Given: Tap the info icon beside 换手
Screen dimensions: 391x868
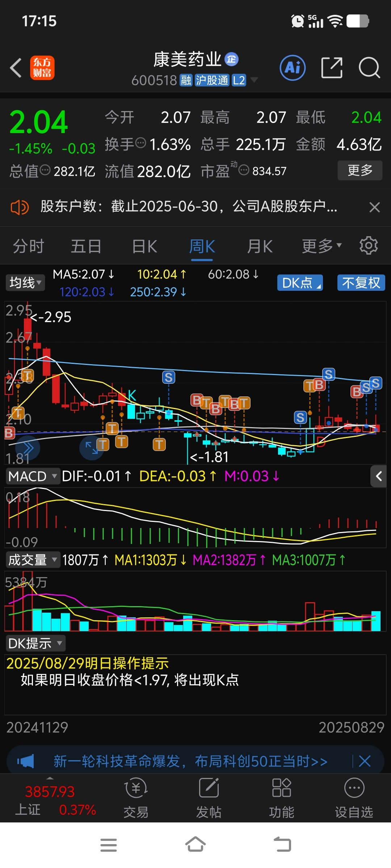Looking at the screenshot, I should pos(140,143).
